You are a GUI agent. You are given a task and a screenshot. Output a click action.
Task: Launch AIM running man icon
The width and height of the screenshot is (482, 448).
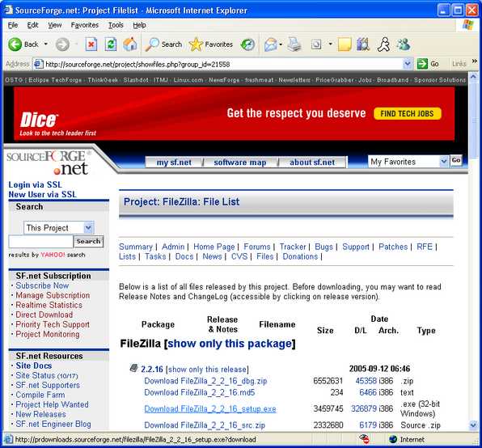(x=383, y=44)
